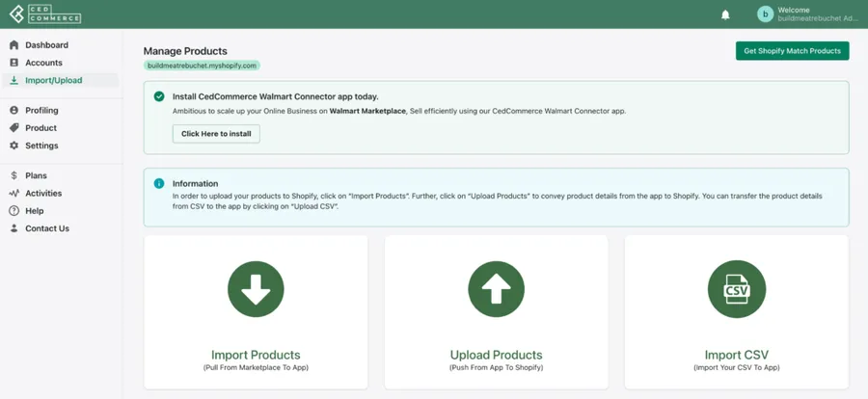Click the Upload Products label
The width and height of the screenshot is (868, 399).
tap(496, 355)
